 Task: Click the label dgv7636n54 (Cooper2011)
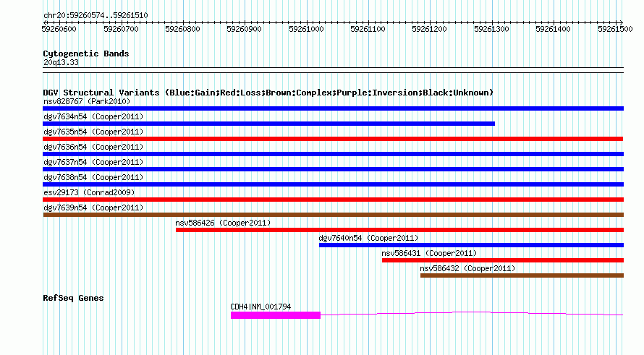93,147
